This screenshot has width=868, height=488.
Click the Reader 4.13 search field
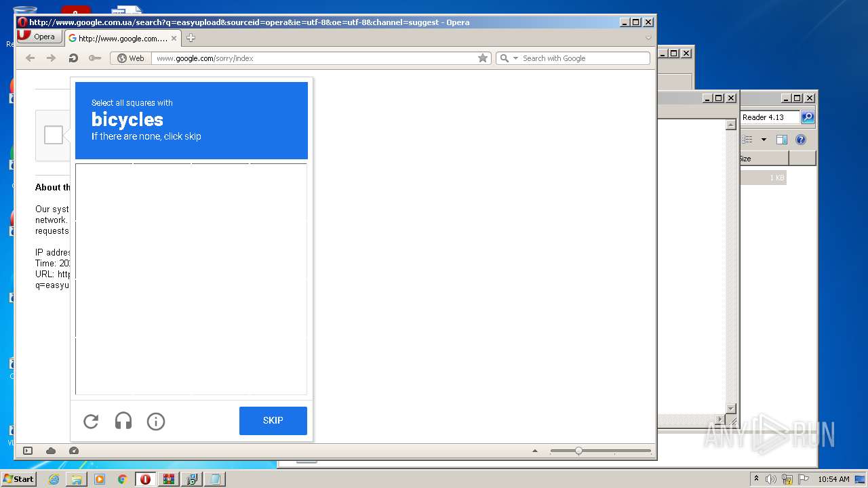point(770,117)
